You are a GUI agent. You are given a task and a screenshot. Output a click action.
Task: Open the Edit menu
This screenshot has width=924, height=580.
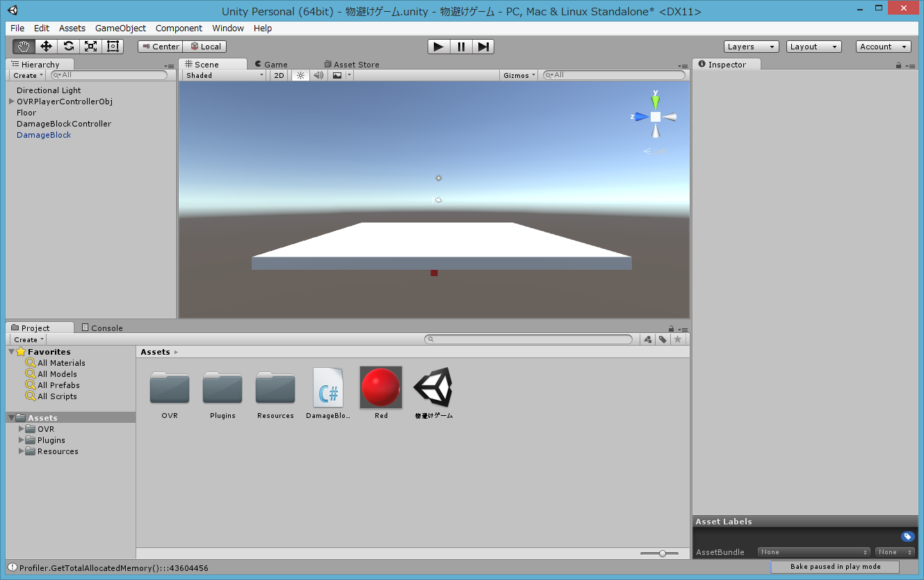[42, 29]
